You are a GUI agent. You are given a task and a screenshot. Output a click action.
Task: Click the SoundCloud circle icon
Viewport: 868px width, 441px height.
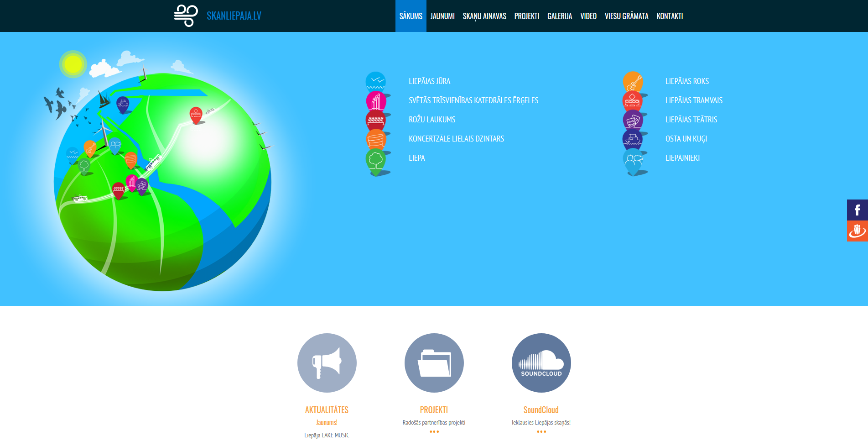pyautogui.click(x=541, y=363)
